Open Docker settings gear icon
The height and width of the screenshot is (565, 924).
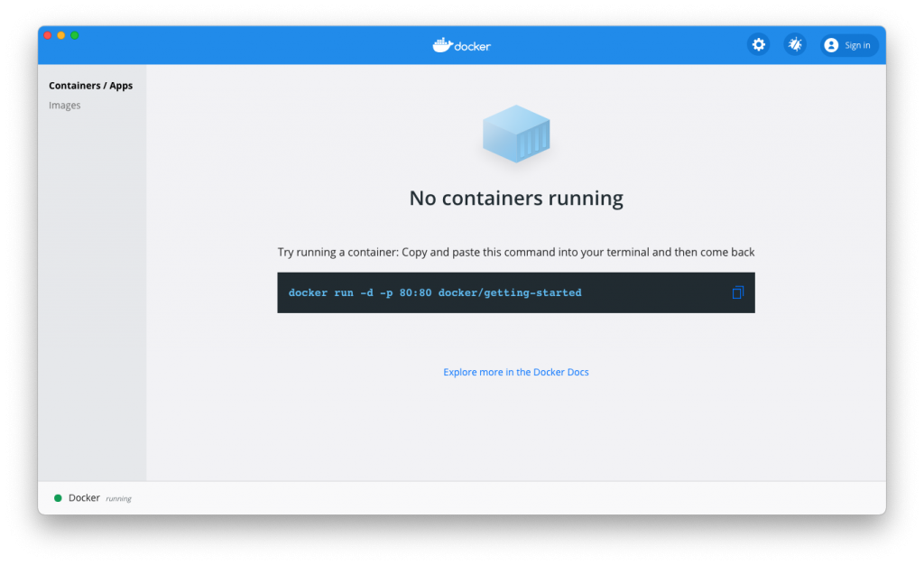758,45
